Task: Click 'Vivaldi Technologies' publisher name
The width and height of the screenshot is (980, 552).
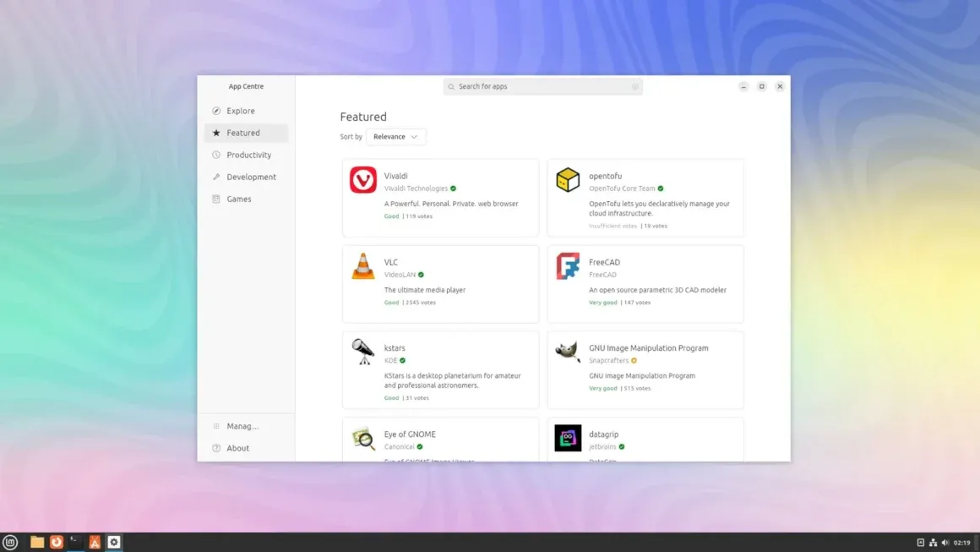Action: [x=416, y=189]
